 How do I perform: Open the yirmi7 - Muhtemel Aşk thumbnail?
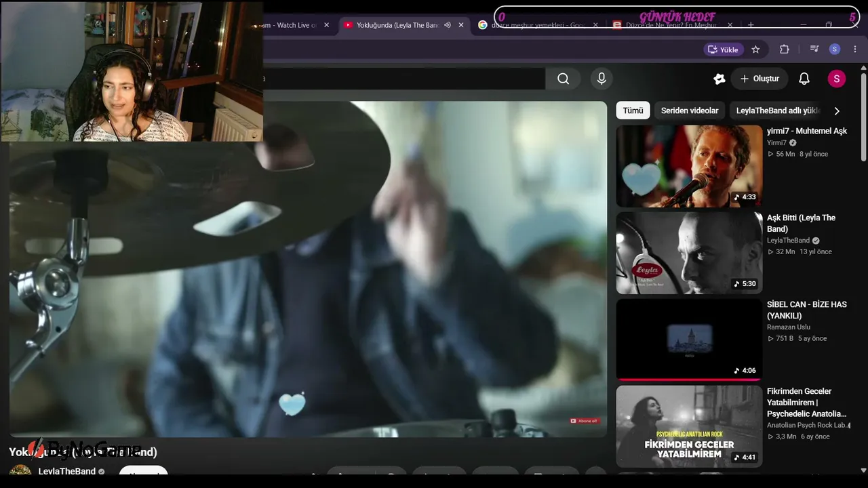690,166
